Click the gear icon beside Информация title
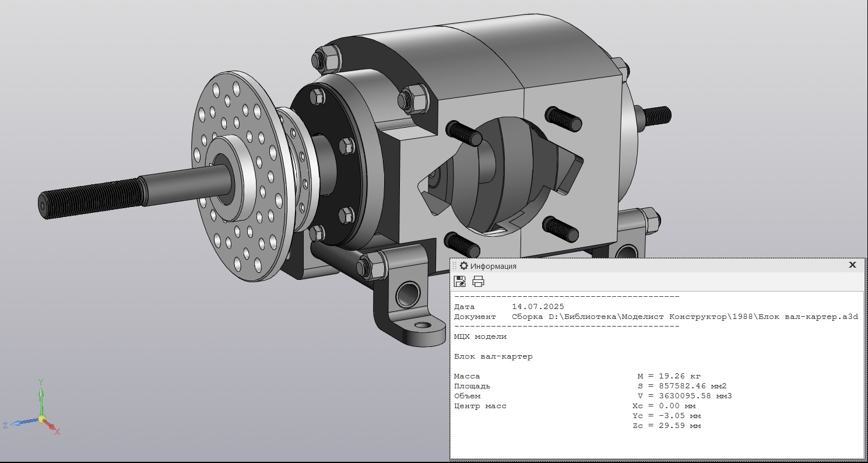The height and width of the screenshot is (463, 868). [464, 266]
